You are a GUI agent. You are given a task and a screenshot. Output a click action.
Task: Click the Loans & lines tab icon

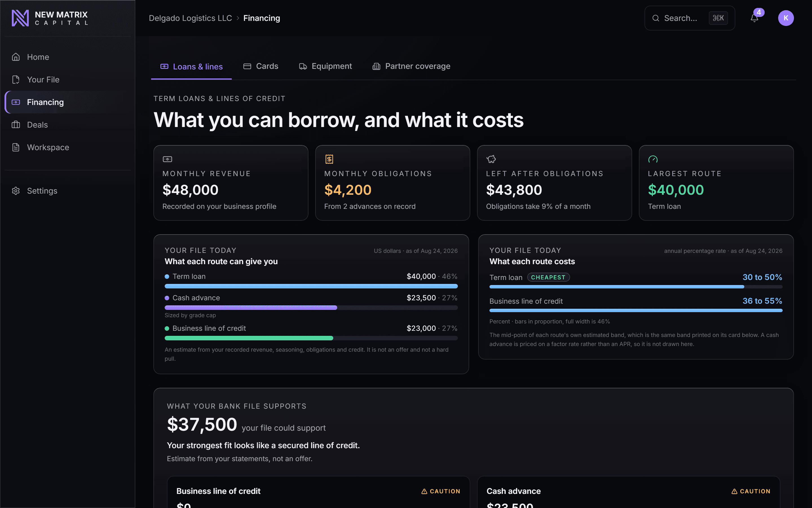(164, 67)
